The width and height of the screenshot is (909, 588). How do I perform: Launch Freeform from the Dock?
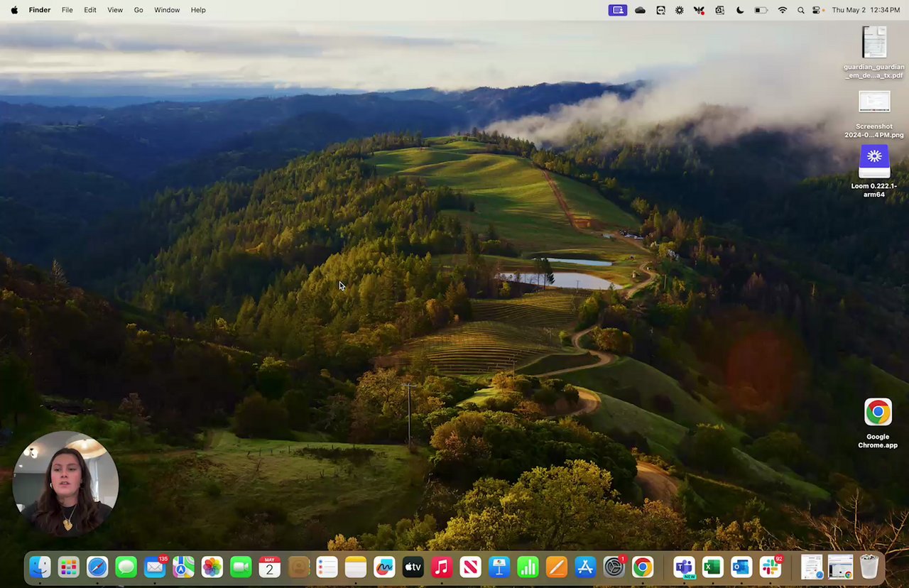(384, 567)
